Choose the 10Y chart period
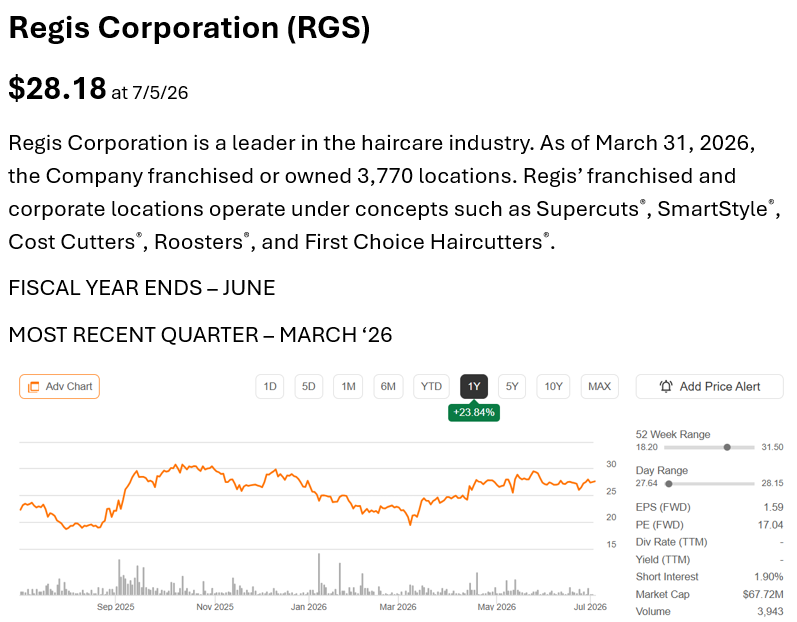The width and height of the screenshot is (797, 622). 554,387
